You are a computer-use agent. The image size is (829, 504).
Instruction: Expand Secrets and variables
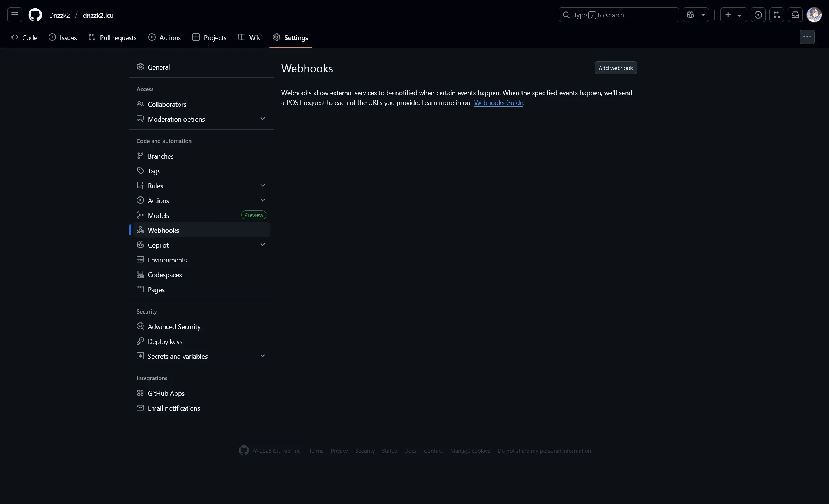263,355
